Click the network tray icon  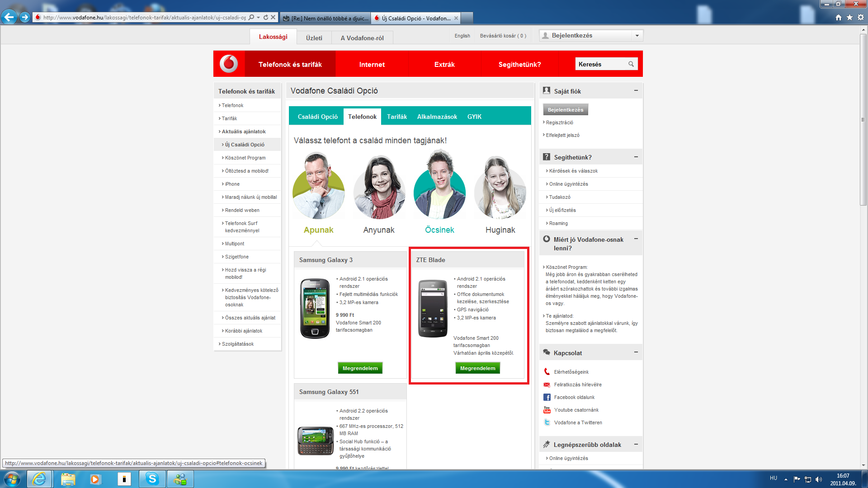[x=808, y=479]
